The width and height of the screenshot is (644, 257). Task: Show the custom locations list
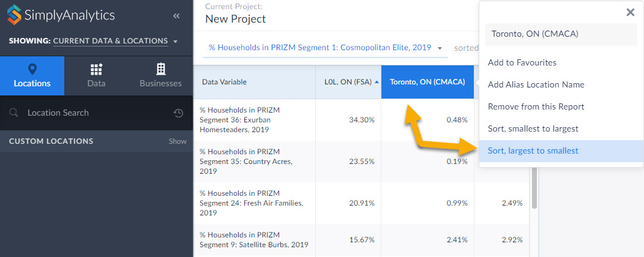178,141
